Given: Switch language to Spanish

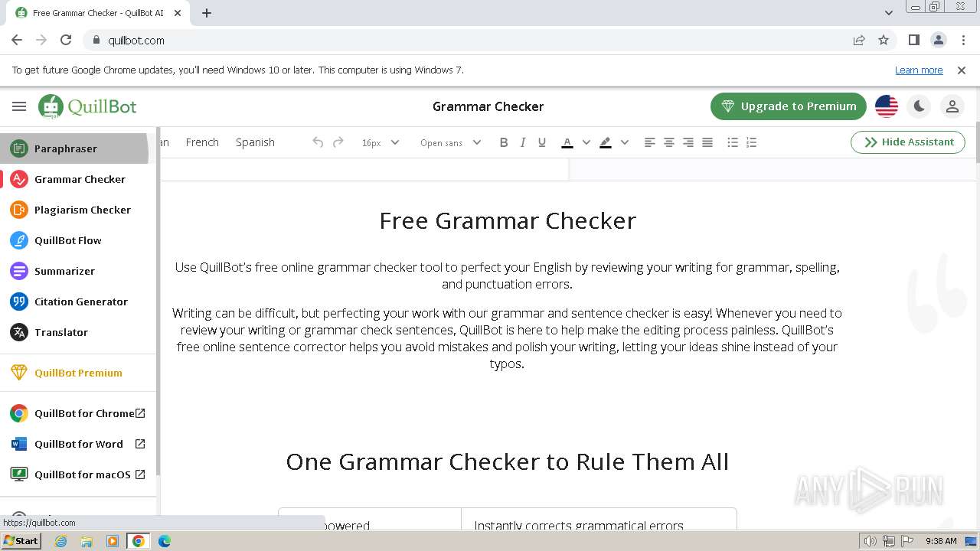Looking at the screenshot, I should [255, 142].
